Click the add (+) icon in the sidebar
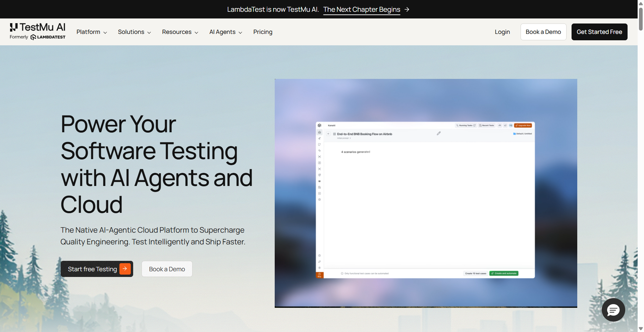Viewport: 644px width, 332px height. [319, 193]
